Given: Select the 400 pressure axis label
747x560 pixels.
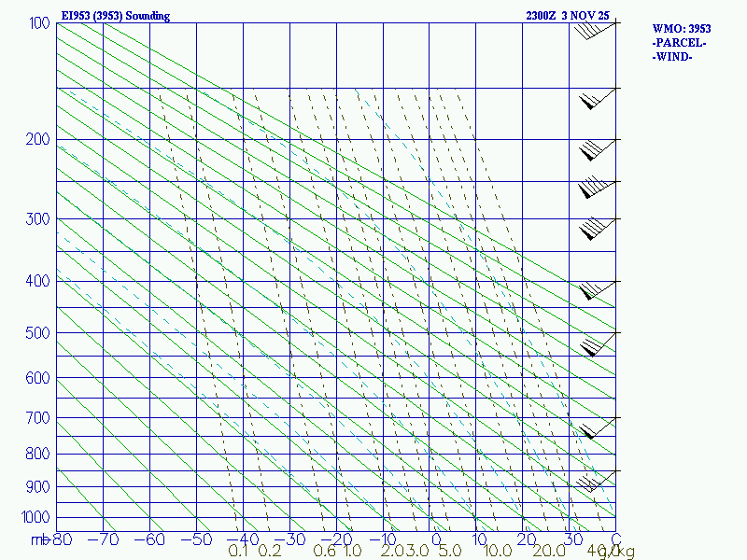Looking at the screenshot, I should click(x=37, y=281).
